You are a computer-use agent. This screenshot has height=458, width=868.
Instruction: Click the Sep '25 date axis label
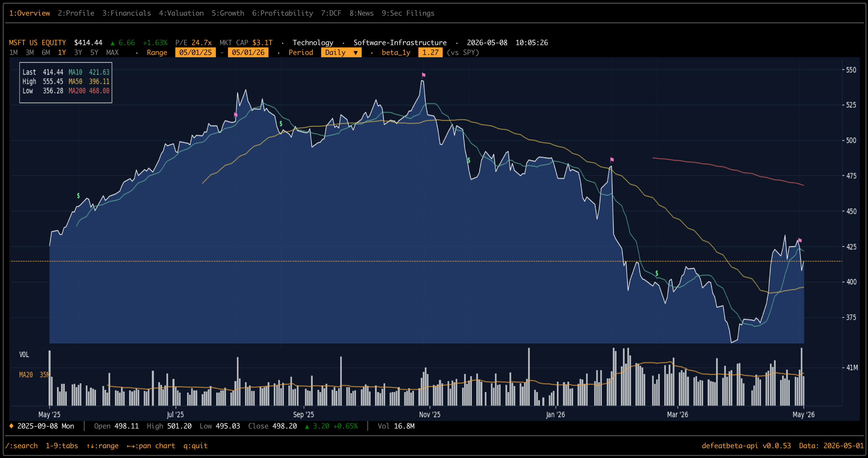pos(304,415)
